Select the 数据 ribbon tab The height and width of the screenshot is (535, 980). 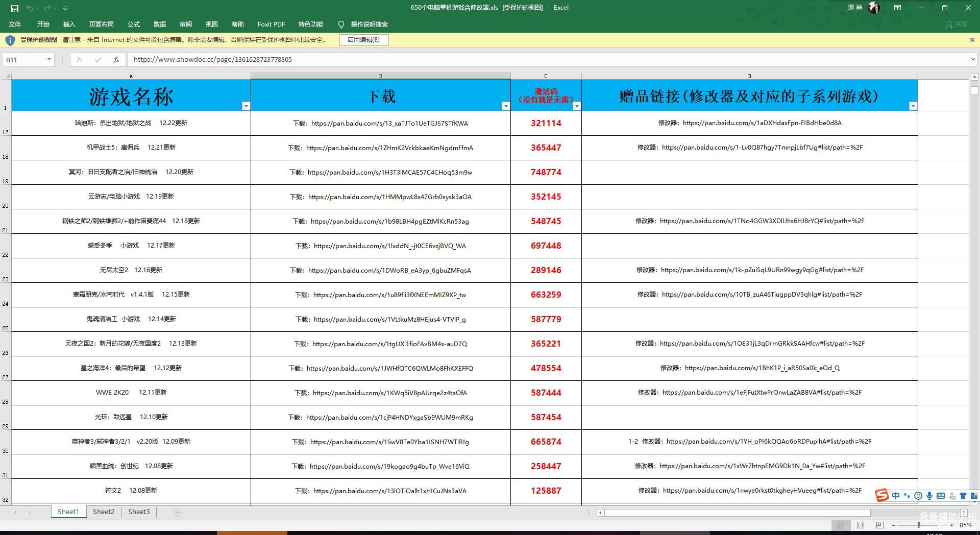click(x=160, y=24)
